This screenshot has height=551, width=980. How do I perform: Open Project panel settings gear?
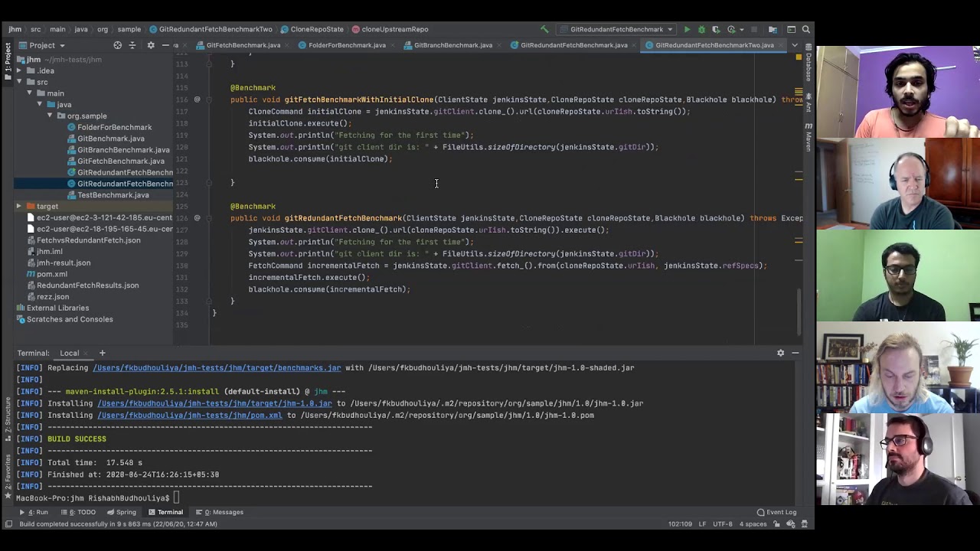coord(151,45)
